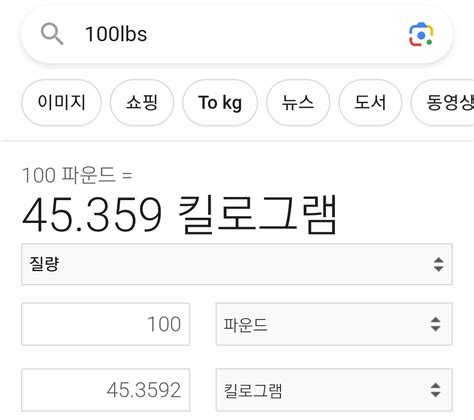Open the 파운드 unit dropdown

click(334, 324)
